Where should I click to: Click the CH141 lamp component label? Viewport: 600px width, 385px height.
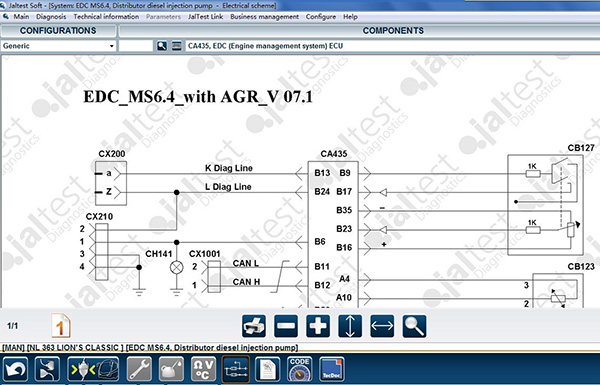coord(158,254)
